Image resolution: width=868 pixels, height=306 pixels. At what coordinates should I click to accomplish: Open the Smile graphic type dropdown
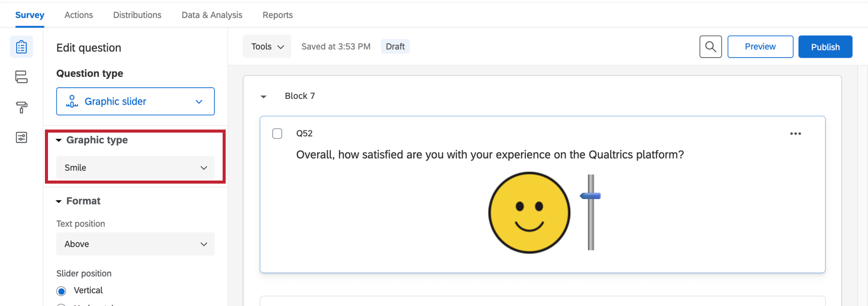135,168
